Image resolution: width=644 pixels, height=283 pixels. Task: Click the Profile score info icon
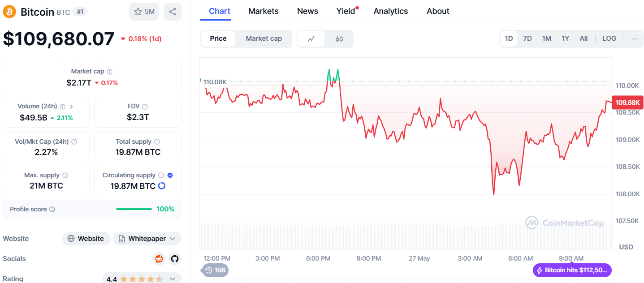tap(52, 210)
